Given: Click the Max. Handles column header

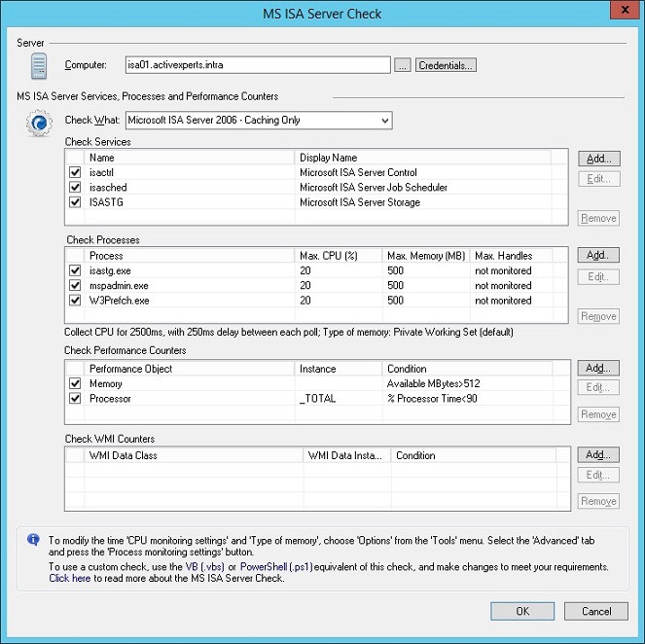Looking at the screenshot, I should (512, 256).
